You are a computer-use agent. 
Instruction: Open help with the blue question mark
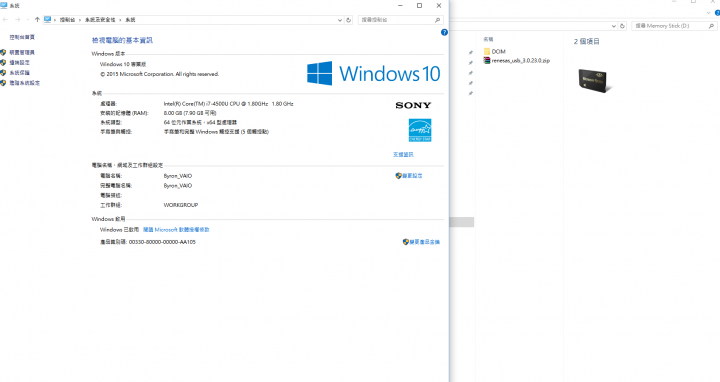click(x=444, y=32)
